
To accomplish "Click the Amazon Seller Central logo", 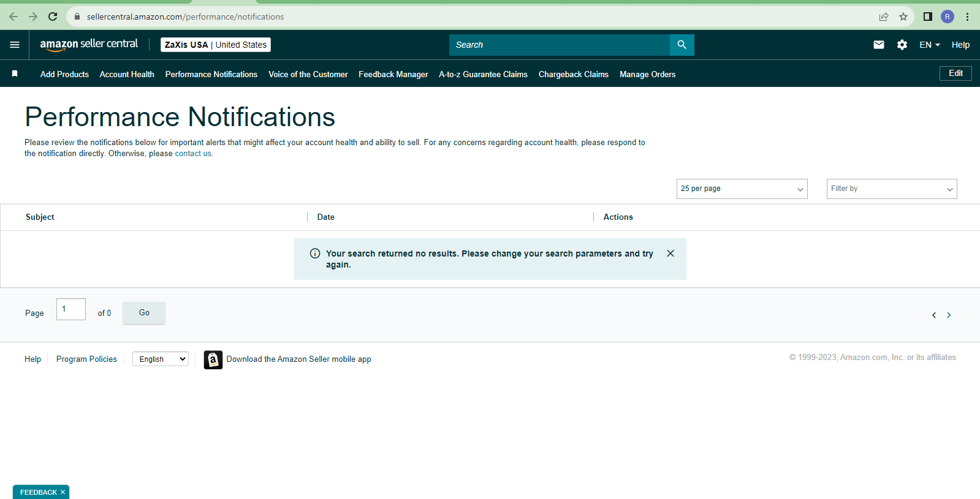I will [x=89, y=45].
